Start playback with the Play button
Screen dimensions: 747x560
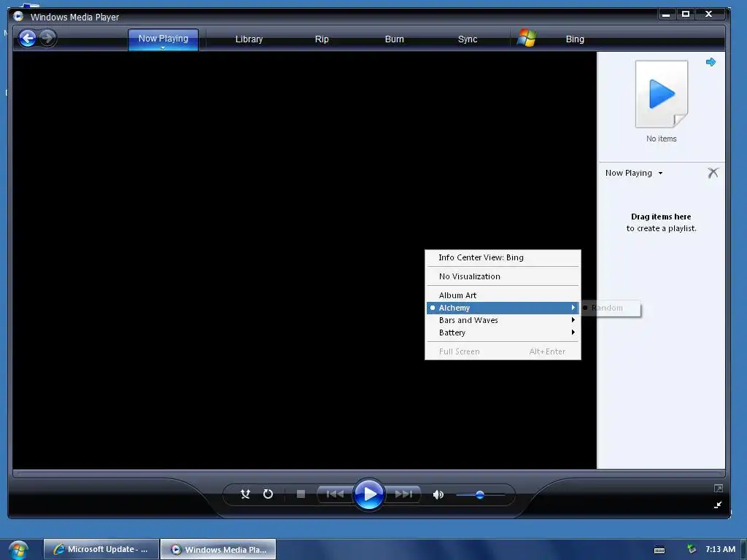point(368,494)
